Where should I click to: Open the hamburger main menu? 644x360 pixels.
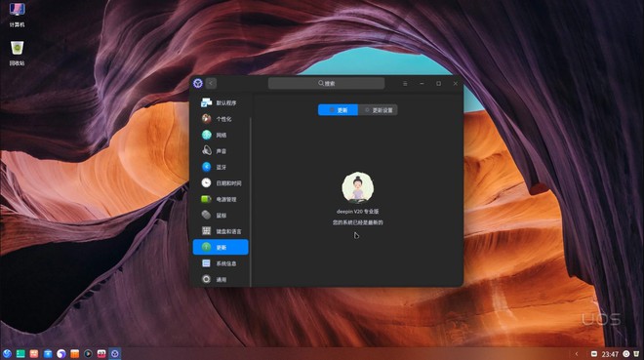pyautogui.click(x=405, y=83)
